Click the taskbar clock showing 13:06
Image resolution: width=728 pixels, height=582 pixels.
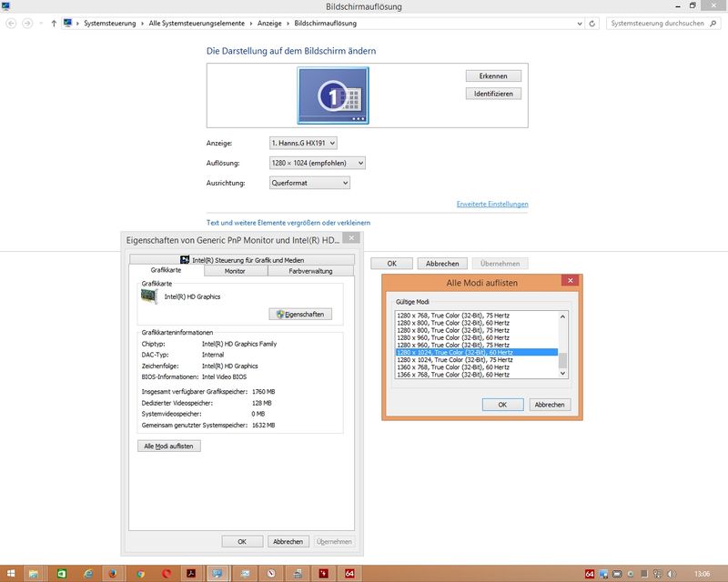tap(702, 574)
